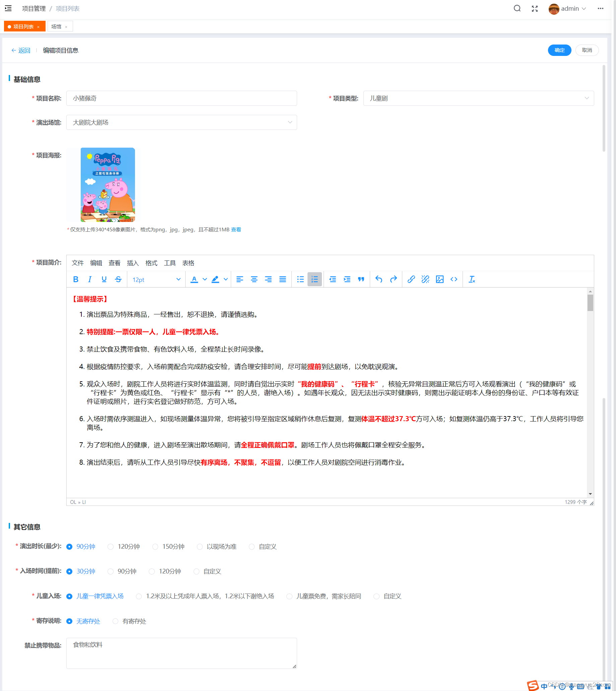The image size is (616, 691).
Task: Decrease indent in editor
Action: [x=333, y=279]
